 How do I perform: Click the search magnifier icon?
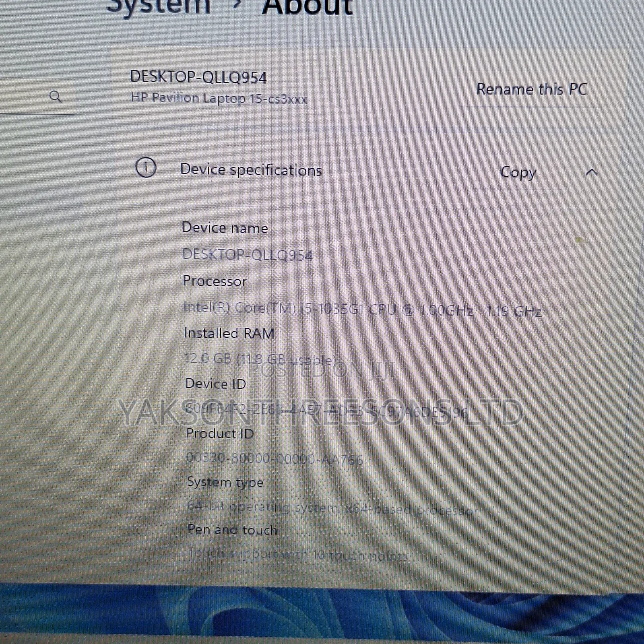coord(56,97)
